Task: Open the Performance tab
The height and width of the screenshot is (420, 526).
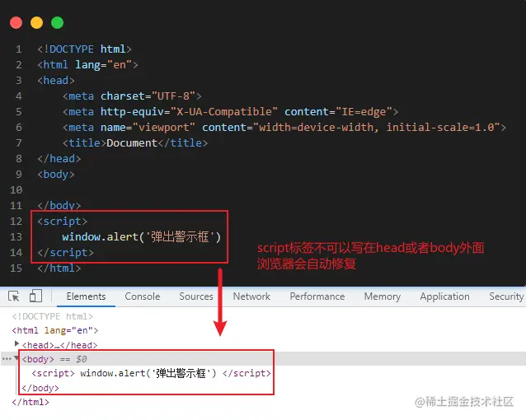Action: 317,296
